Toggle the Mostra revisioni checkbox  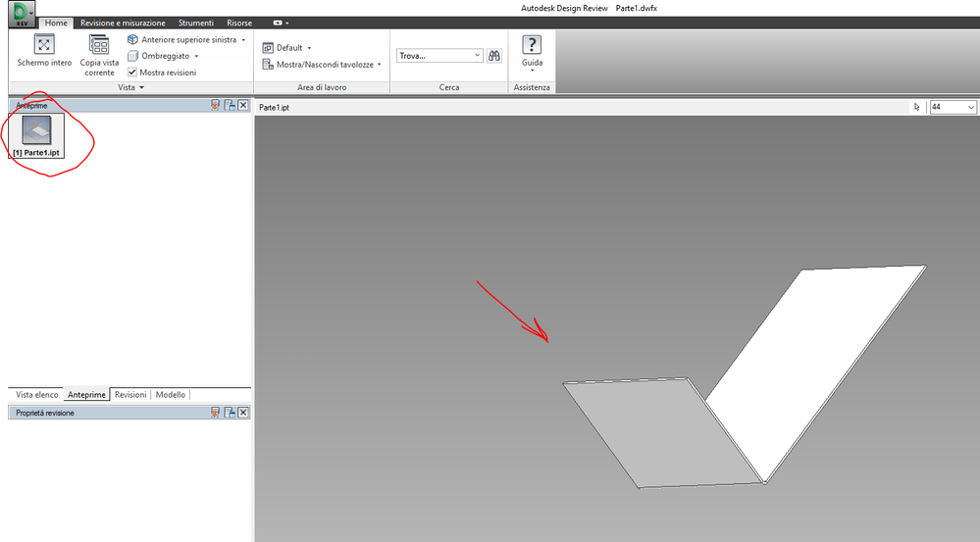[132, 73]
